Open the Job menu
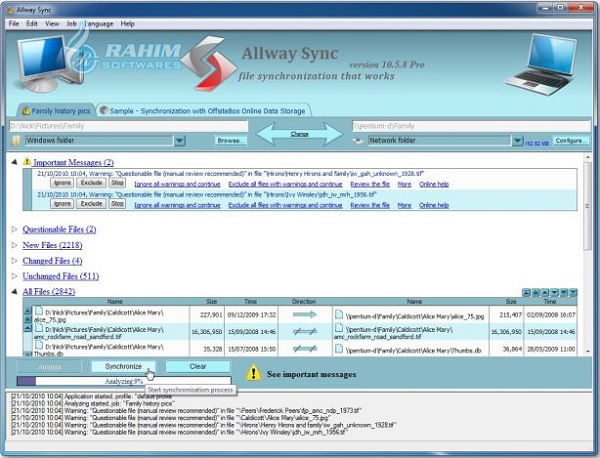Image resolution: width=600 pixels, height=458 pixels. tap(72, 24)
